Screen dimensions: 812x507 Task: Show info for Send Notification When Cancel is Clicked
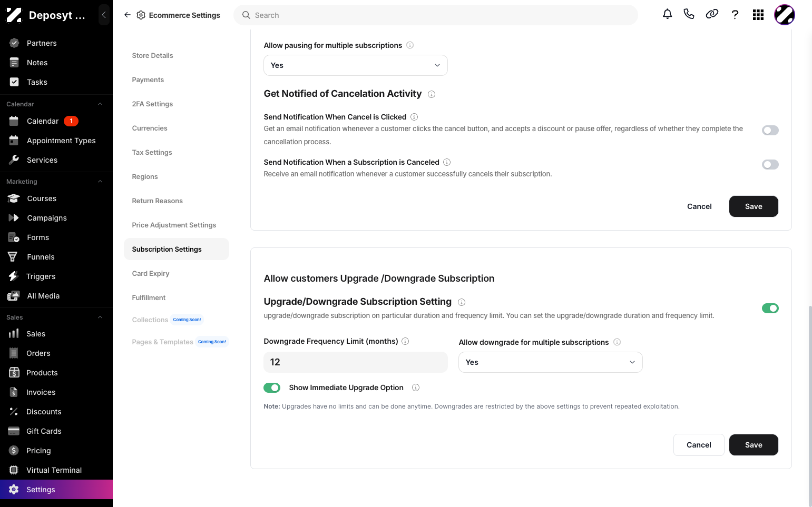click(x=414, y=117)
